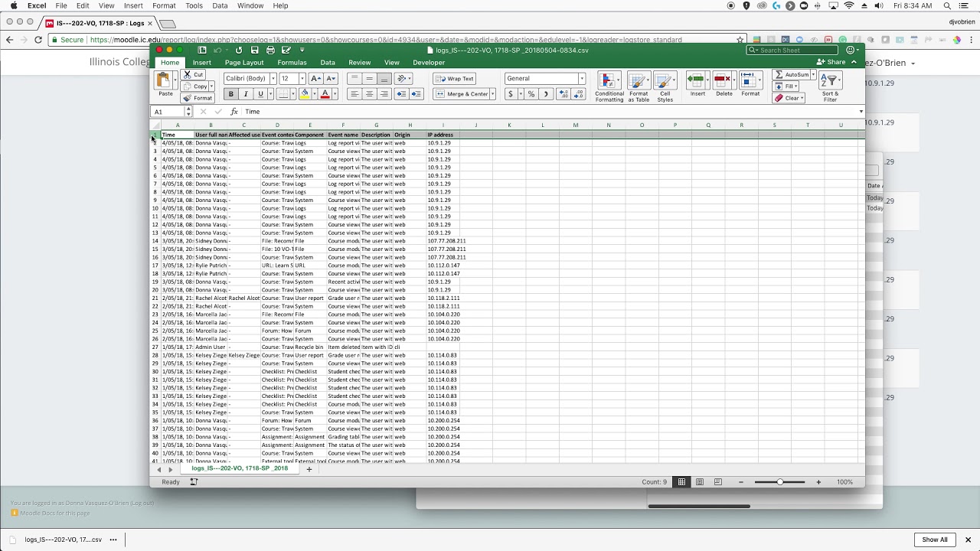Image resolution: width=980 pixels, height=551 pixels.
Task: Expand the fill color dropdown arrow
Action: (314, 94)
